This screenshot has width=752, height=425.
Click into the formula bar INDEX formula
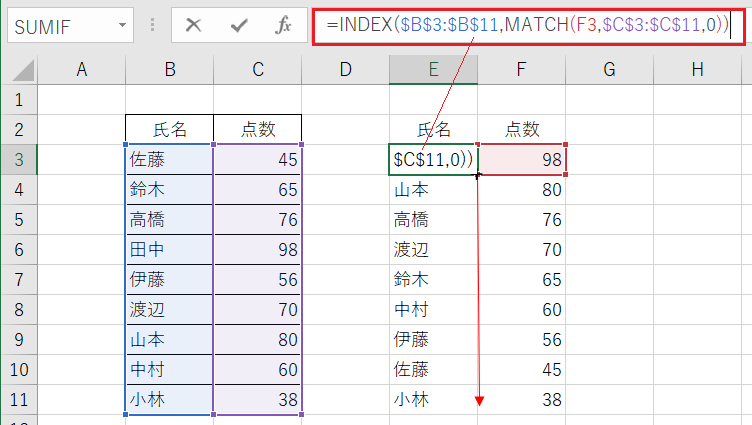(529, 25)
